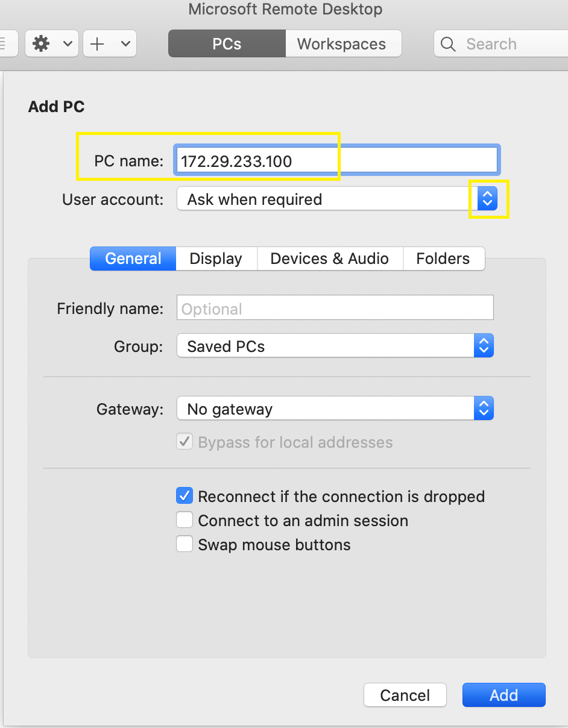Enable Connect to an admin session

click(185, 519)
